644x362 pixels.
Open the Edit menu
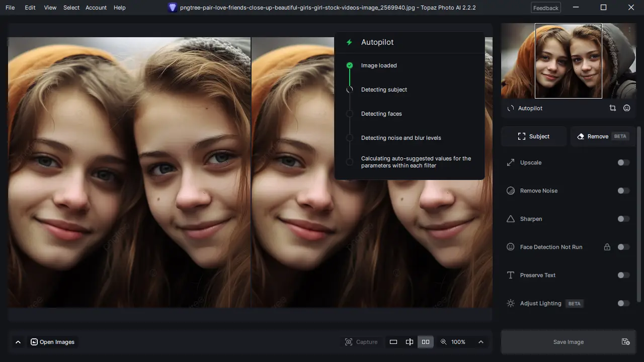tap(30, 8)
